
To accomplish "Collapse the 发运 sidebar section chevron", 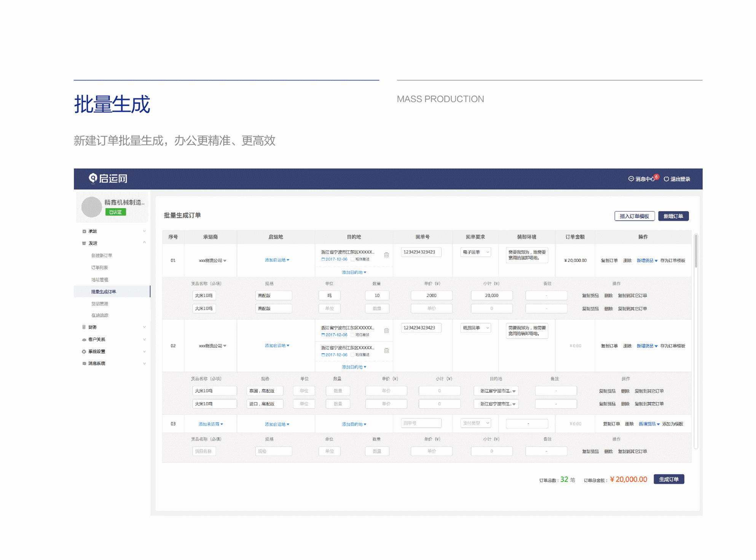I will pos(144,243).
